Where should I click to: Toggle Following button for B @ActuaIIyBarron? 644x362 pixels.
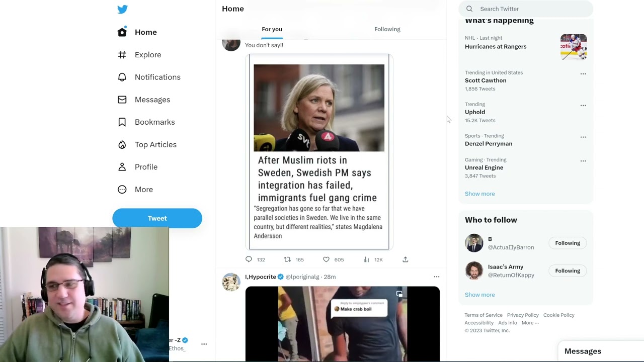[x=567, y=243]
